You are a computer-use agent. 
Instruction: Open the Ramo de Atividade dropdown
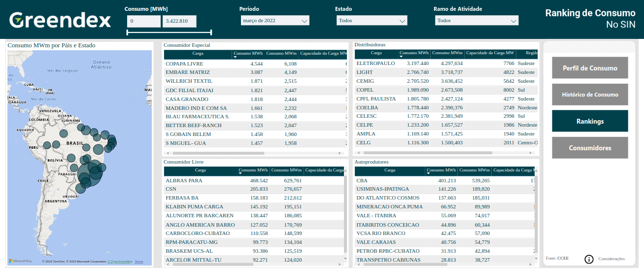tap(476, 21)
